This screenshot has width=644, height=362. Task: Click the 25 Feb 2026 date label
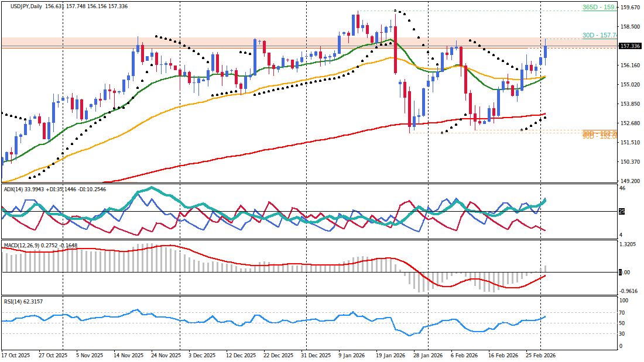tap(540, 356)
